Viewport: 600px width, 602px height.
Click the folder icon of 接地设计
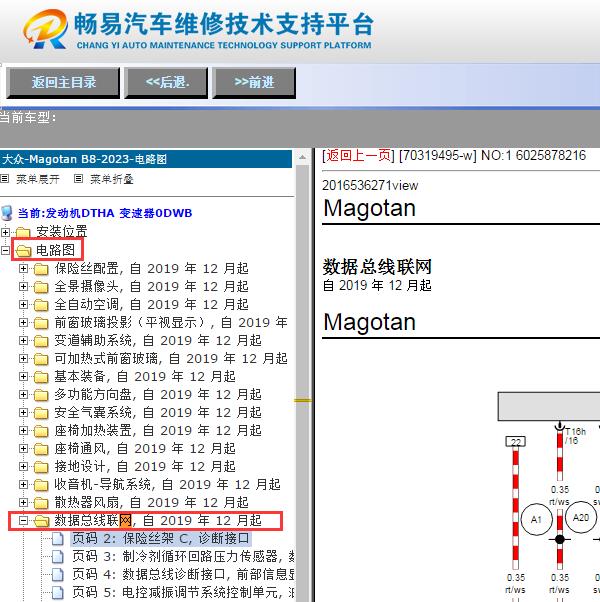41,467
